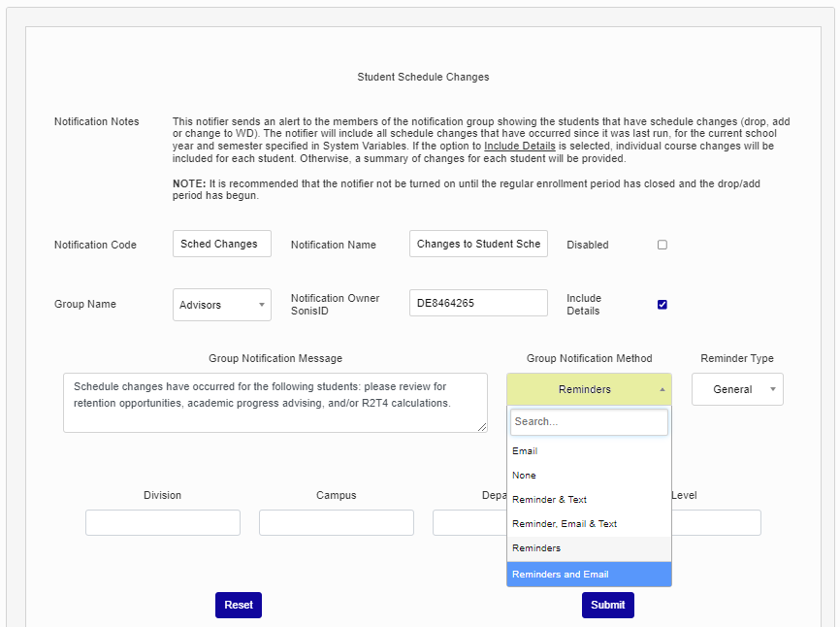Uncheck the Include Details checkbox

(x=662, y=305)
